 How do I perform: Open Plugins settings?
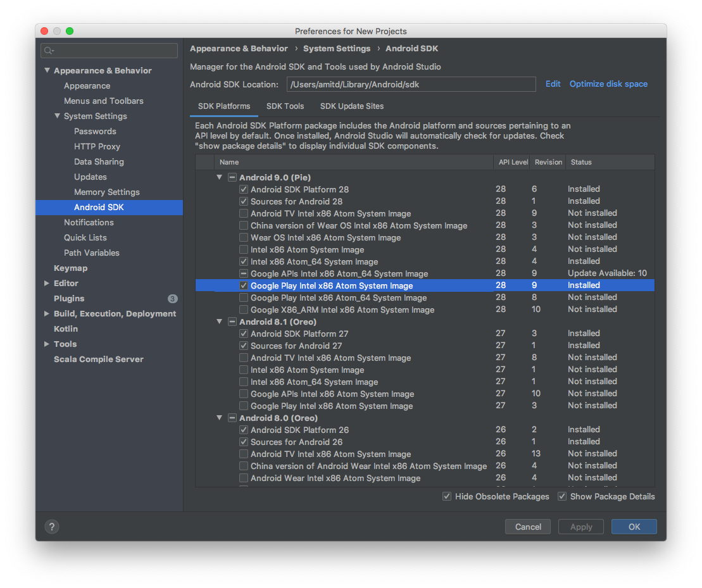[69, 299]
